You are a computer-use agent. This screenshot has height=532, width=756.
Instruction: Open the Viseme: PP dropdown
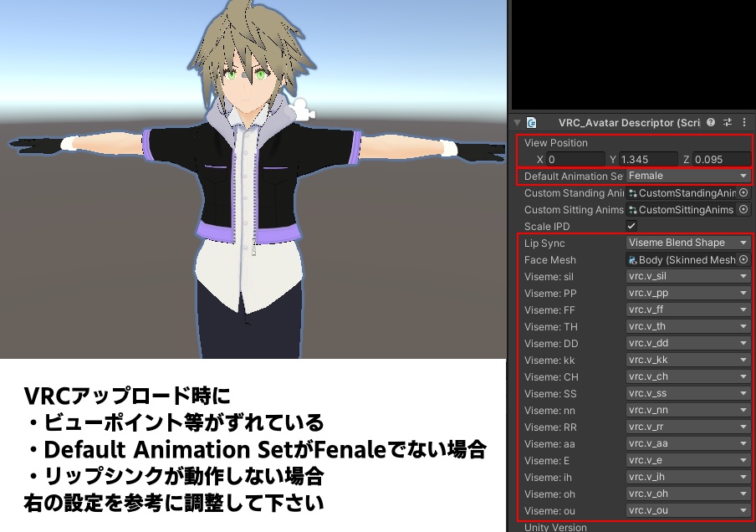pos(687,293)
